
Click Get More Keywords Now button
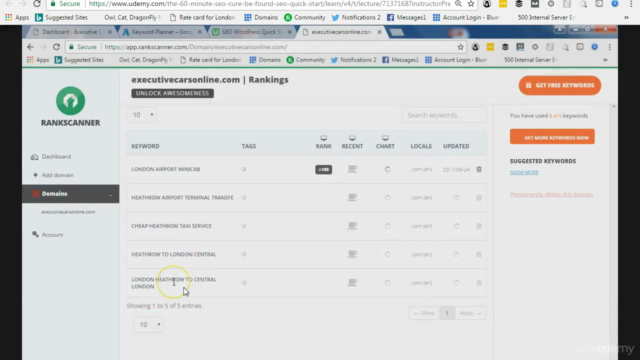(x=552, y=137)
